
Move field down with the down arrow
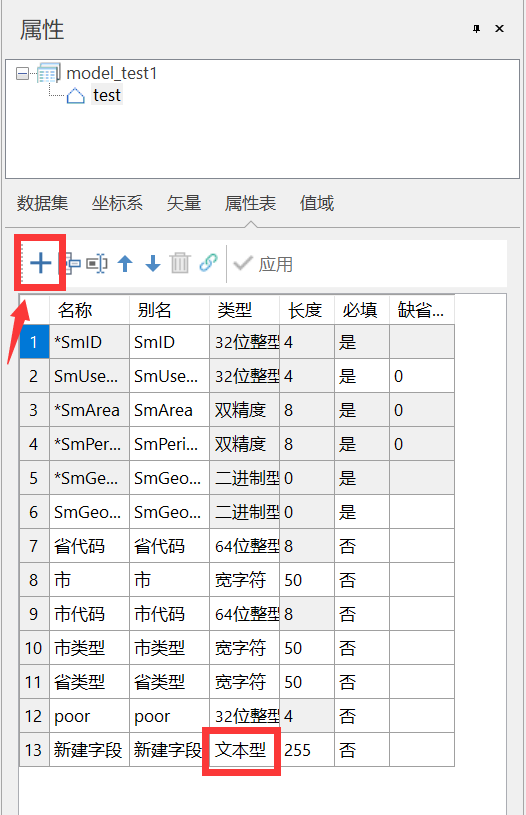point(153,264)
